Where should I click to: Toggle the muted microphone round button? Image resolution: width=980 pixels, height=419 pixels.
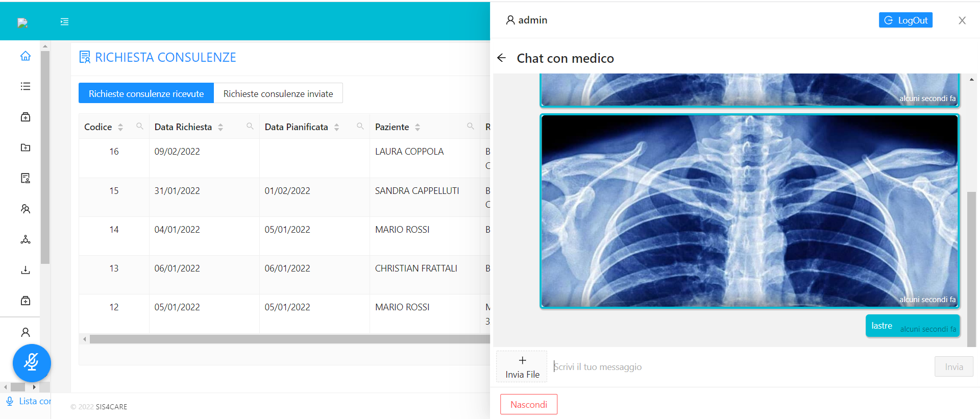coord(32,363)
